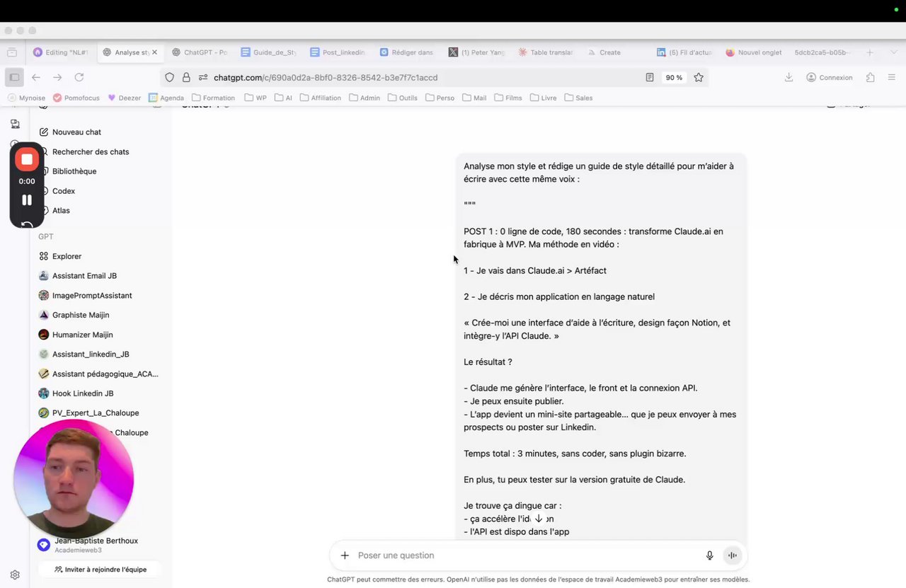This screenshot has height=588, width=906.
Task: Start dictation with the microphone icon
Action: coord(709,555)
